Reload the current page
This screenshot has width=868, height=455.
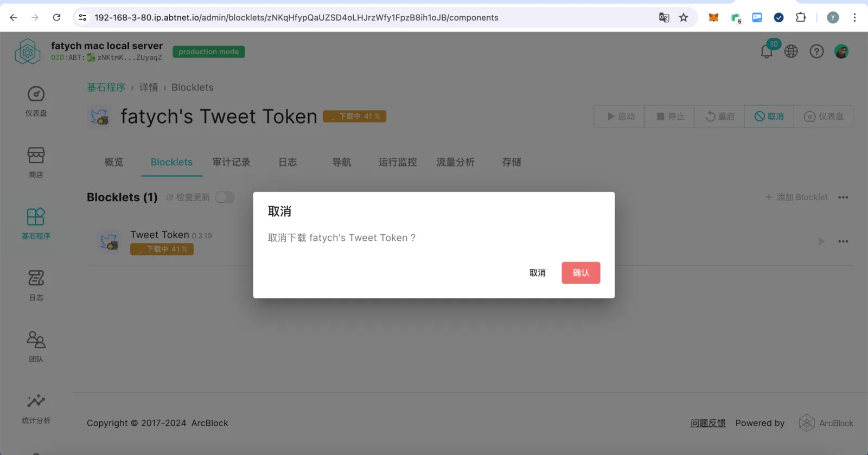pos(56,17)
